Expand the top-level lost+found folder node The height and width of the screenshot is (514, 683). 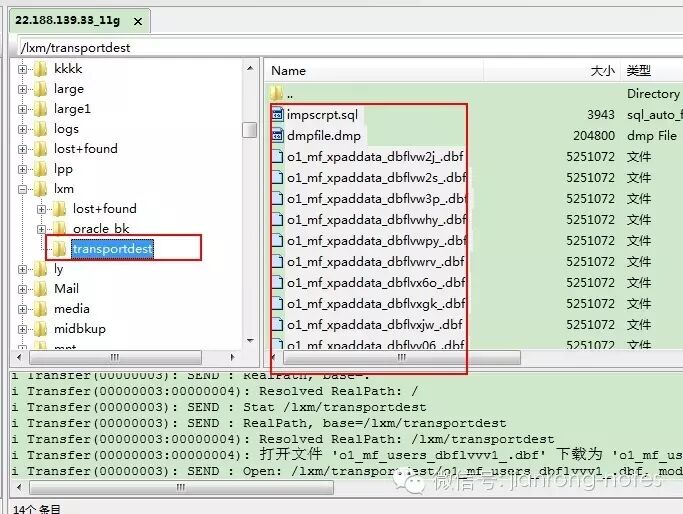pos(22,149)
